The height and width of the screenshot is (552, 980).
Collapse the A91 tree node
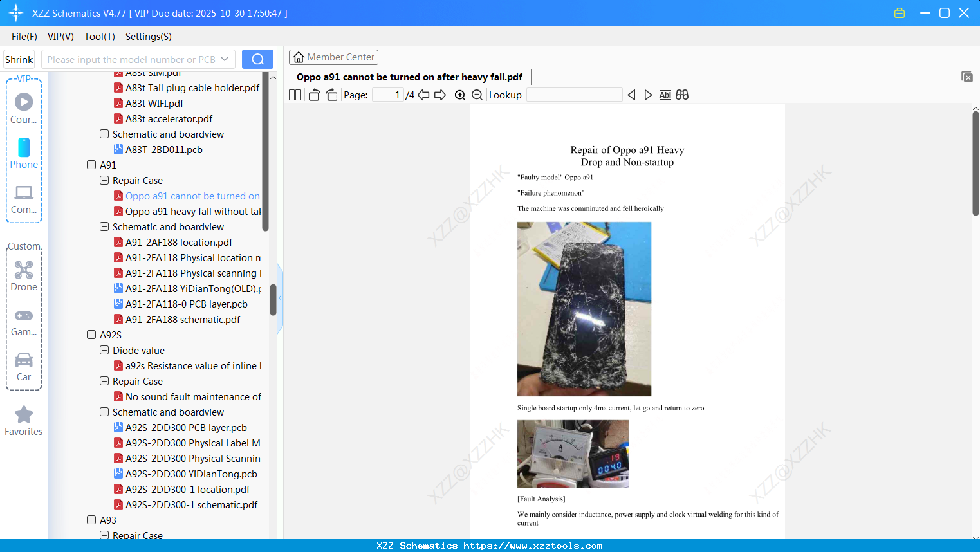[x=91, y=165]
